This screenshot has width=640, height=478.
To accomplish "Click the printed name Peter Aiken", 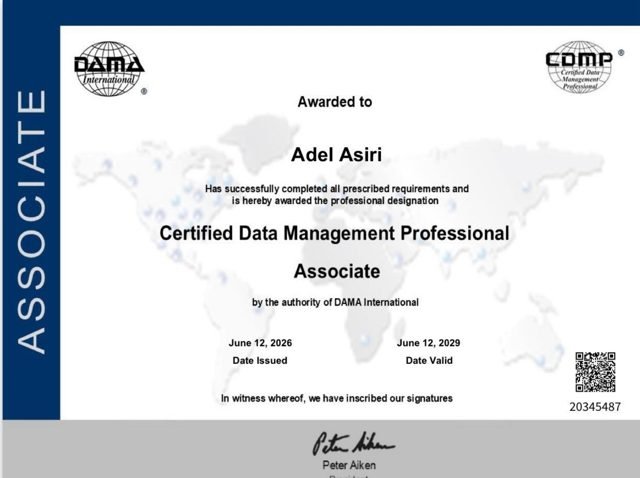I will click(x=349, y=465).
